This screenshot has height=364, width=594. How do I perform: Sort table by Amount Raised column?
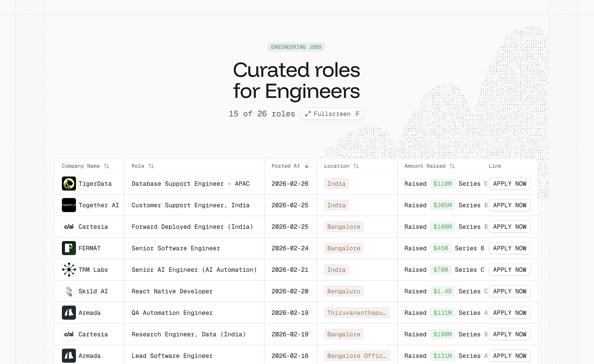click(452, 166)
